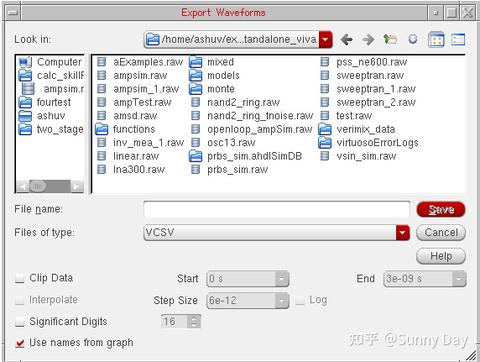Click the Save button
480x362 pixels.
click(441, 210)
